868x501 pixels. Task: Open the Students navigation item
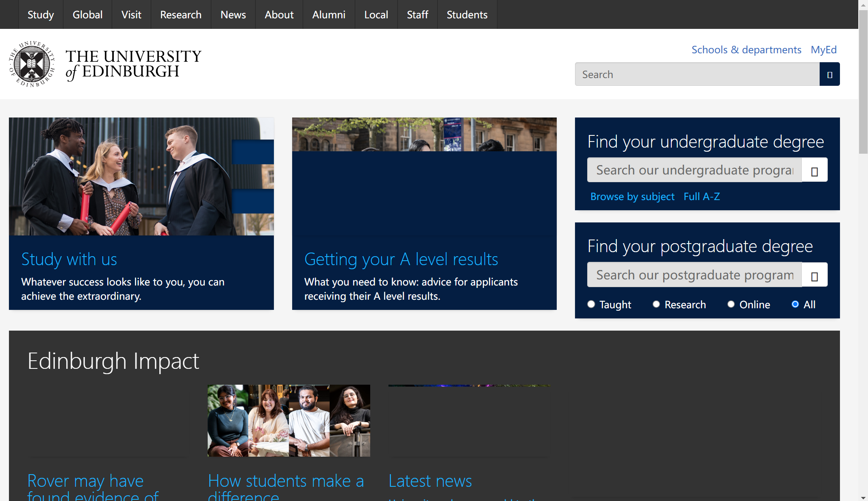click(467, 15)
